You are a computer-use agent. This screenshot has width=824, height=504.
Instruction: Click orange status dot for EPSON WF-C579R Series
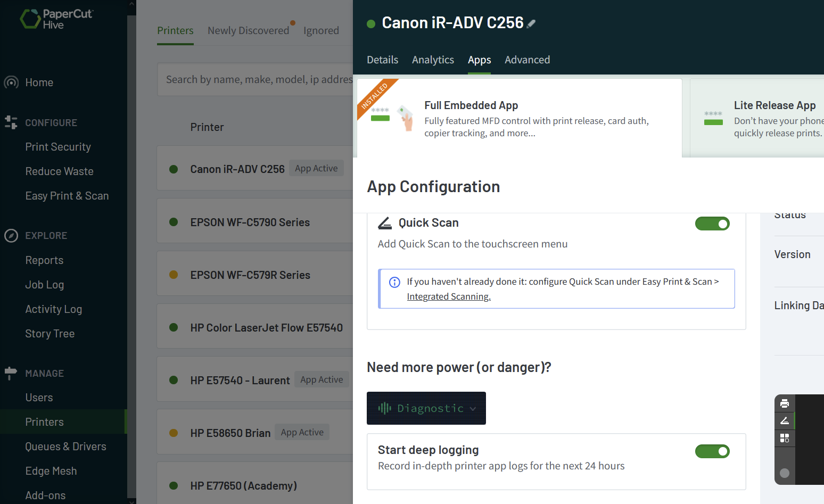click(x=174, y=275)
